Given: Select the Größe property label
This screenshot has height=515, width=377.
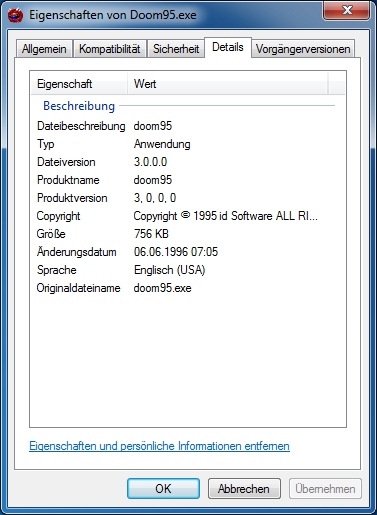Looking at the screenshot, I should 51,234.
